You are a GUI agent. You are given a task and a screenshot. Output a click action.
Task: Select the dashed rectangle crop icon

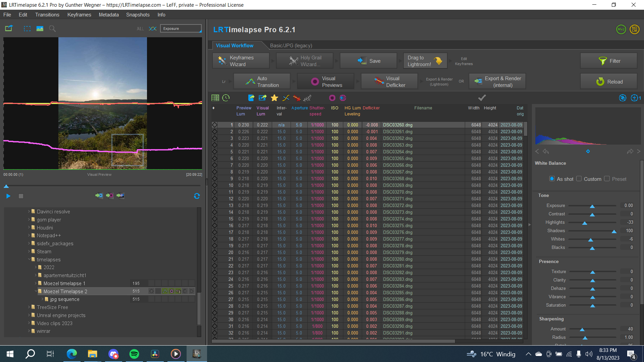click(x=27, y=29)
